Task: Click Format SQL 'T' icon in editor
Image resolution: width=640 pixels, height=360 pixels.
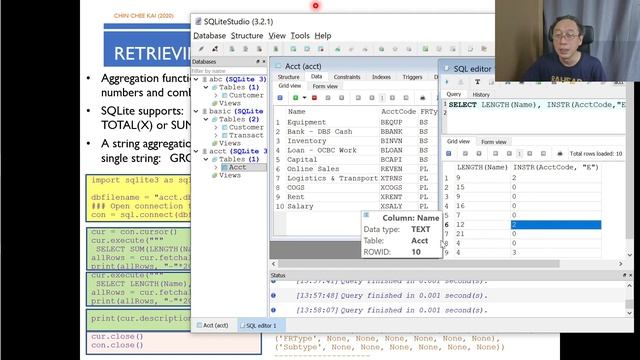Action: point(477,82)
